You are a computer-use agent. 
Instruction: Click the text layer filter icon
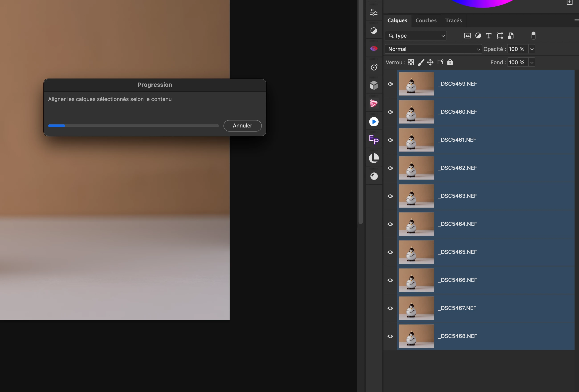489,36
